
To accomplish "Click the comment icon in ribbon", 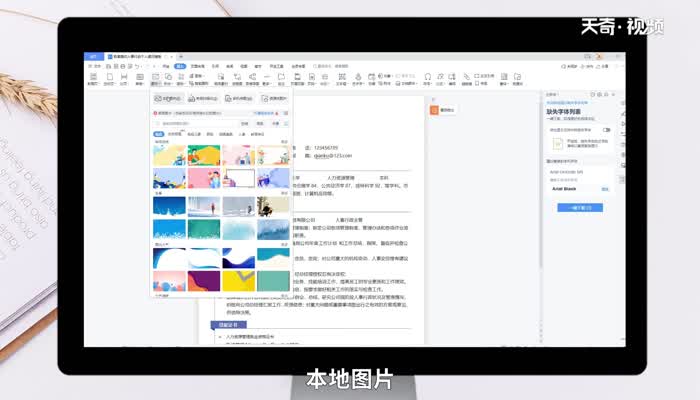I will [x=281, y=79].
